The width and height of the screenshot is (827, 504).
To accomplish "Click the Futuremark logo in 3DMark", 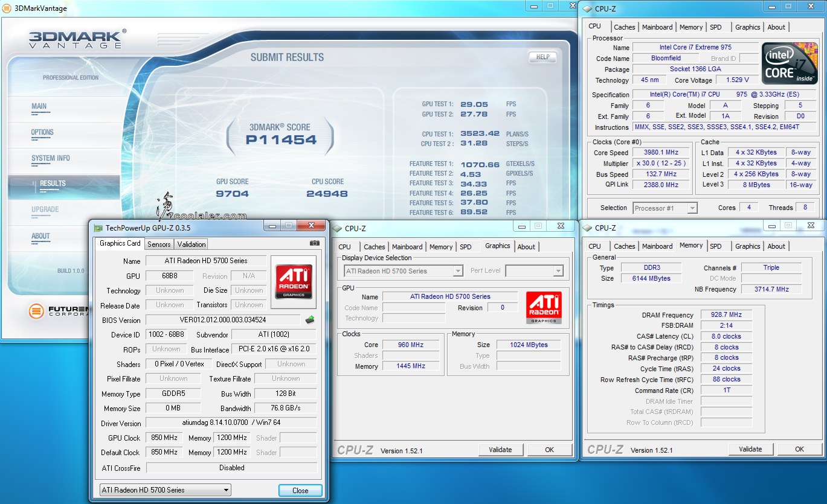I will pyautogui.click(x=58, y=311).
